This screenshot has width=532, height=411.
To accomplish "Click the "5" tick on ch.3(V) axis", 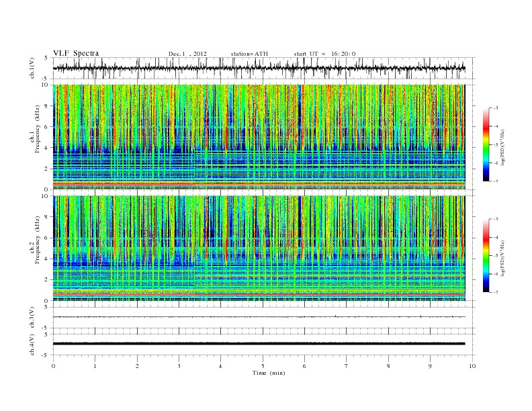I will pyautogui.click(x=47, y=307).
